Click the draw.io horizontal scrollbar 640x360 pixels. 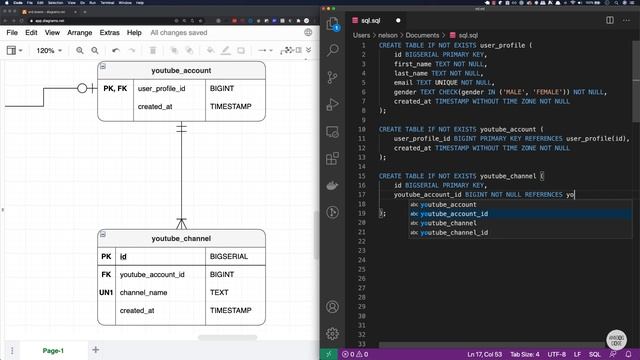(x=227, y=338)
